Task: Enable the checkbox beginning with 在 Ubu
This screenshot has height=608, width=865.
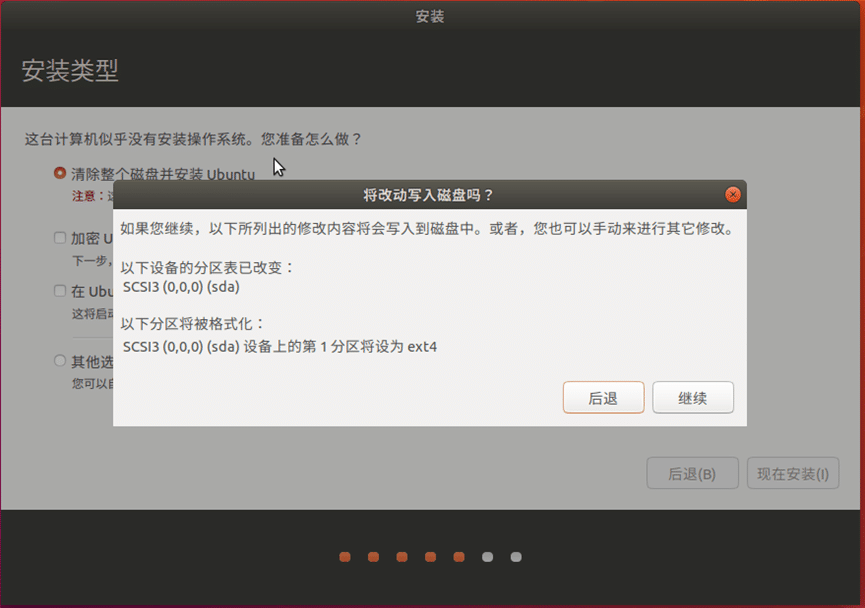Action: 60,291
